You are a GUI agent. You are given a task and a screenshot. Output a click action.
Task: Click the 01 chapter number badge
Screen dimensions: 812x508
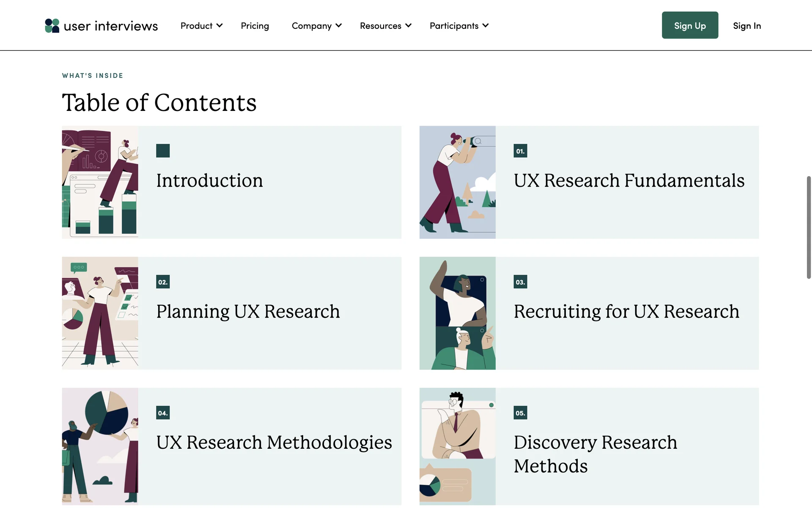520,151
